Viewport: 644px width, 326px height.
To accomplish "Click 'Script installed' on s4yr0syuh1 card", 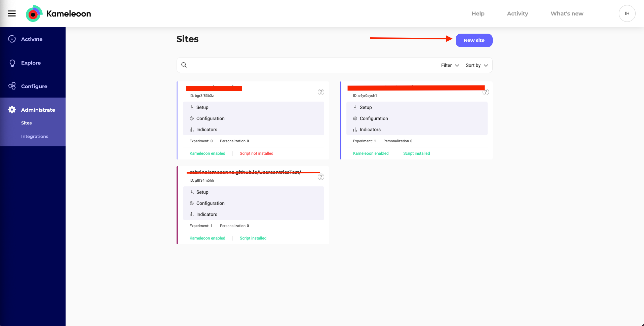I will 416,153.
